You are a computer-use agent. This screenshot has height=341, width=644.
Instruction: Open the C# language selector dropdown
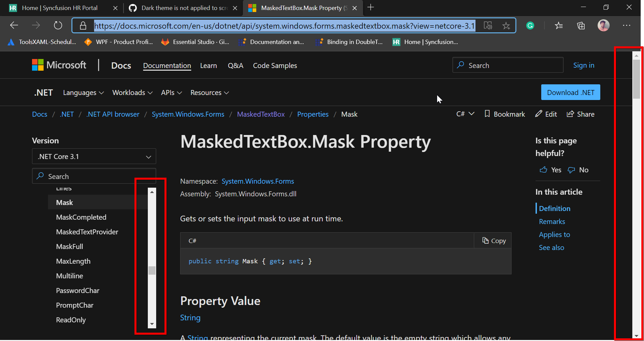[465, 114]
